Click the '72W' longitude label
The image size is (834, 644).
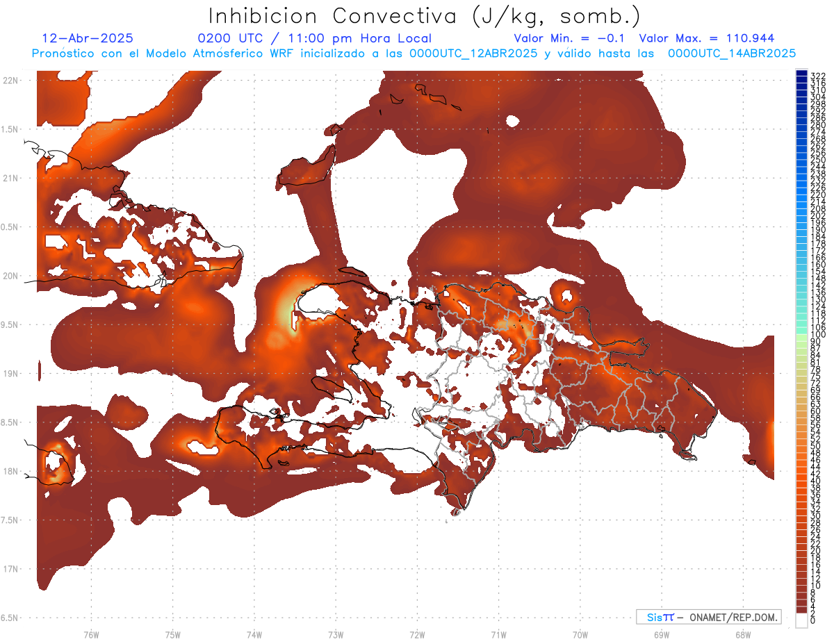[417, 634]
